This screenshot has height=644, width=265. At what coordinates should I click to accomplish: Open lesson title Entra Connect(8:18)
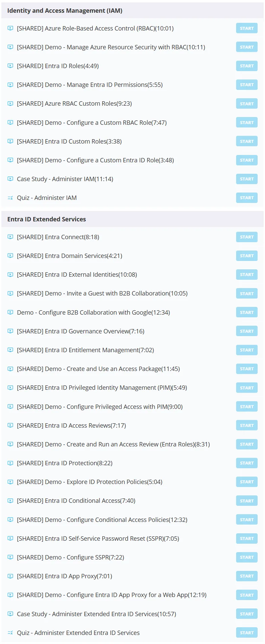[x=58, y=237]
